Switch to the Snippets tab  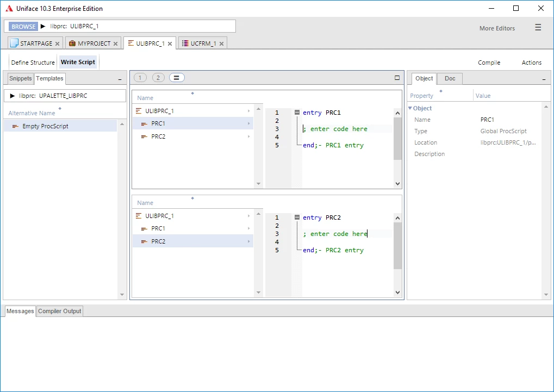click(x=20, y=78)
